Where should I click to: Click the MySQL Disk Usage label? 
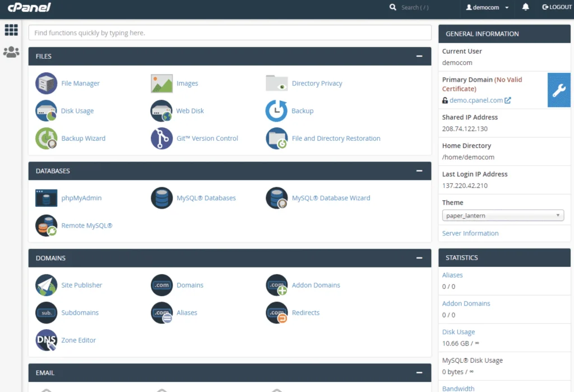click(x=472, y=360)
